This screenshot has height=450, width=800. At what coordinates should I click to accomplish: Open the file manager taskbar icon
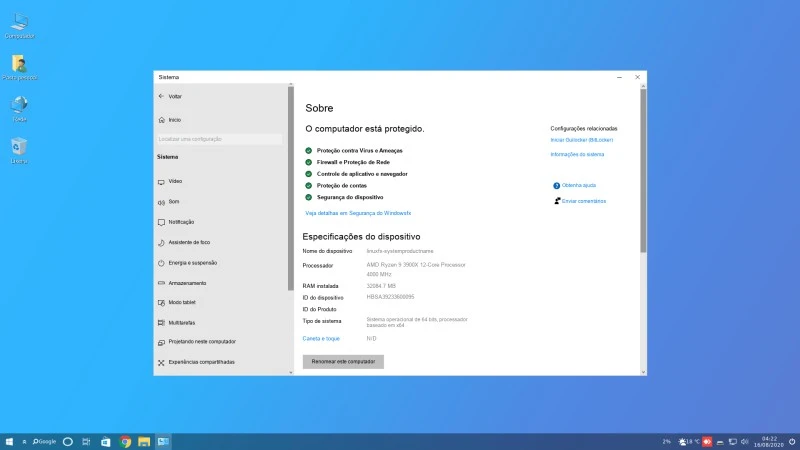point(144,442)
